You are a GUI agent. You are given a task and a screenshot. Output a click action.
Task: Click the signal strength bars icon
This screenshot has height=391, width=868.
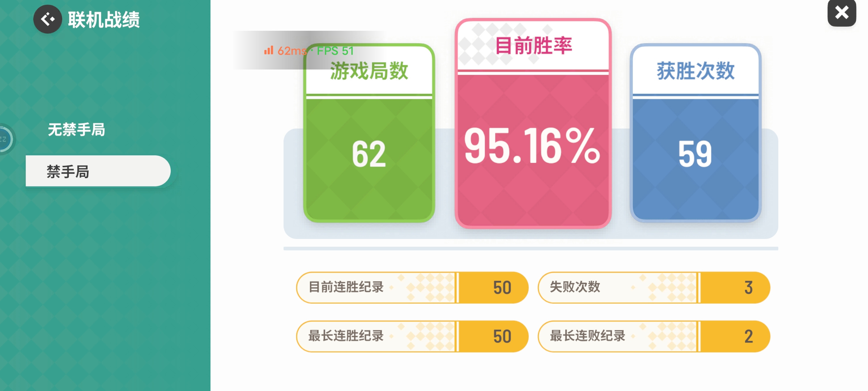[x=269, y=50]
